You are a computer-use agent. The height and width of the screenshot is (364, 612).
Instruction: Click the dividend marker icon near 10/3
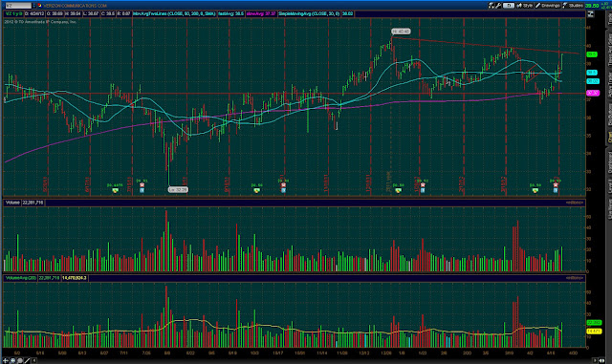pos(256,190)
